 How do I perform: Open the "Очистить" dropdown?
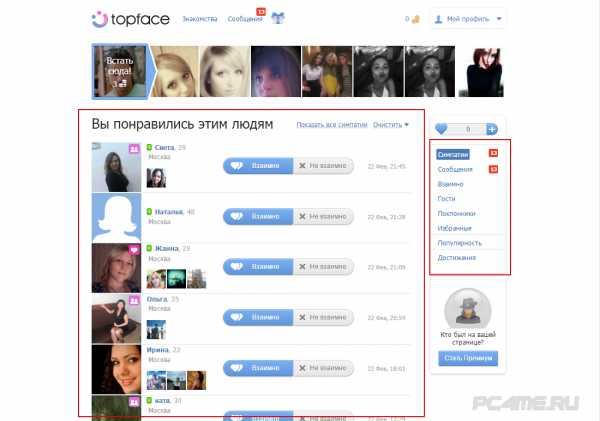(391, 125)
